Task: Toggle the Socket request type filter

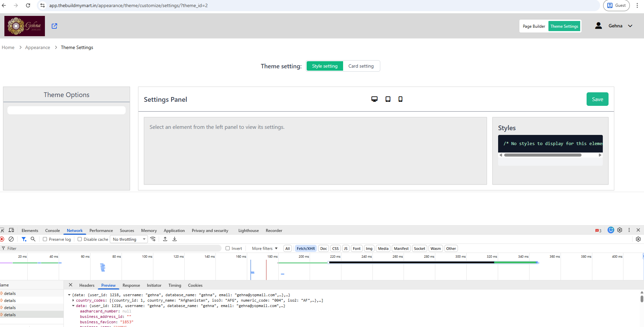Action: point(419,249)
